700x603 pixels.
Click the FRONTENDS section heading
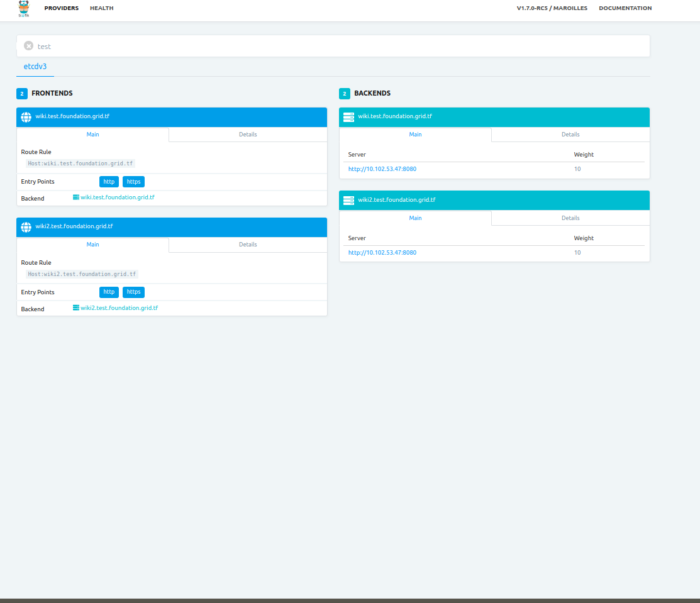tap(52, 93)
